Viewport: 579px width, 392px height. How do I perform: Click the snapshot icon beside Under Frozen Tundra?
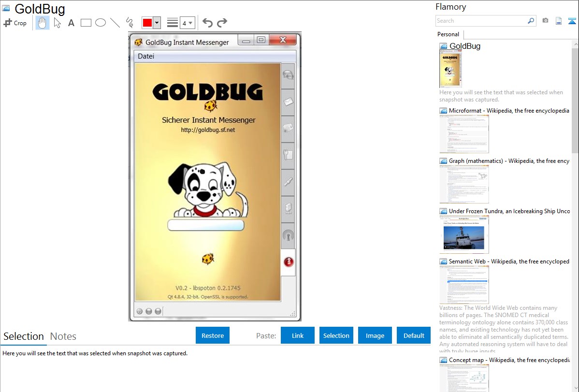[x=443, y=211]
